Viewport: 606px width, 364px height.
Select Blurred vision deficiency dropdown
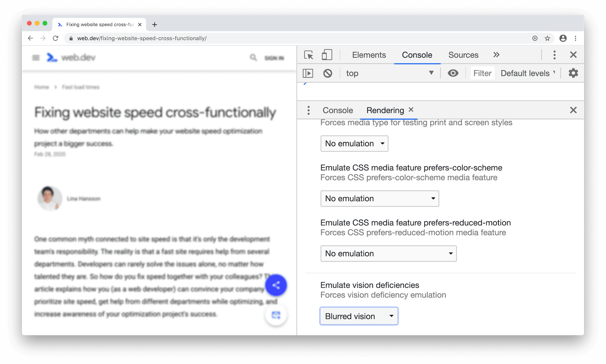click(x=359, y=316)
